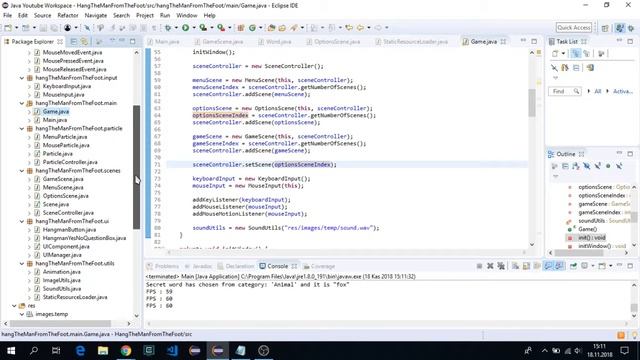The image size is (640, 360).
Task: Open the Project menu
Action: tap(144, 16)
